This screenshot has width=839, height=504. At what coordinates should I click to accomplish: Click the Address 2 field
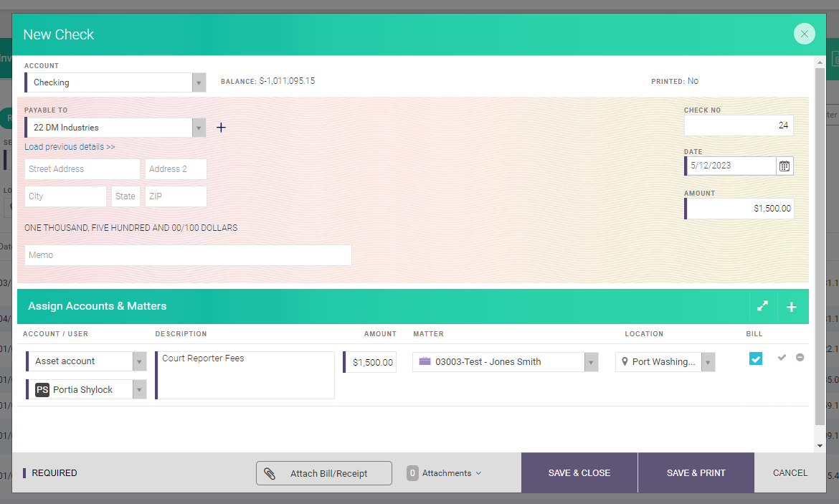(x=176, y=169)
